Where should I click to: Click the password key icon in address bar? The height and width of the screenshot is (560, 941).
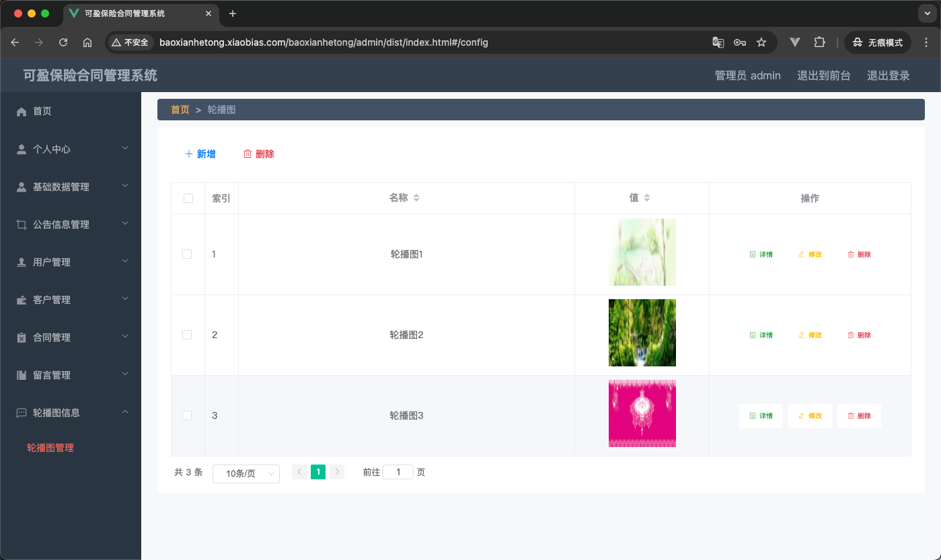pyautogui.click(x=739, y=42)
